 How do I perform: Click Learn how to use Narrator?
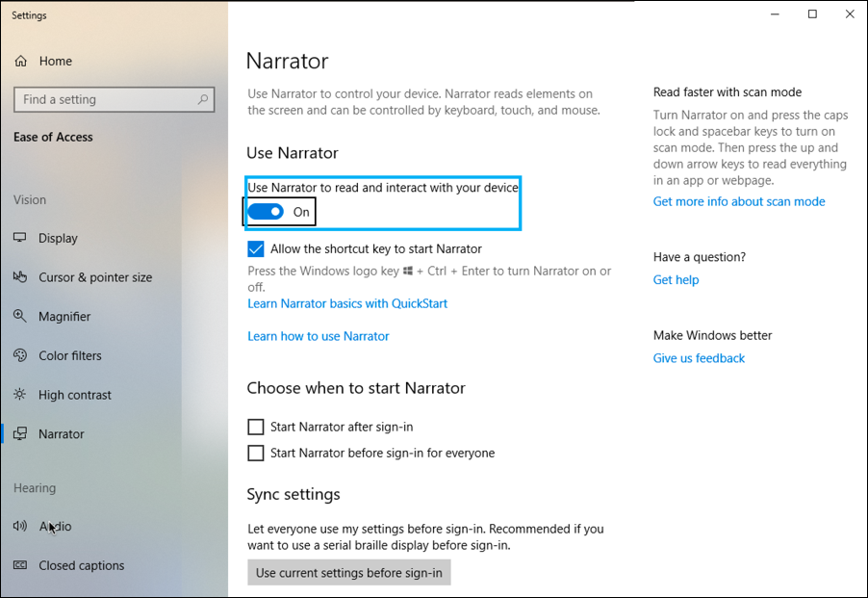tap(318, 336)
